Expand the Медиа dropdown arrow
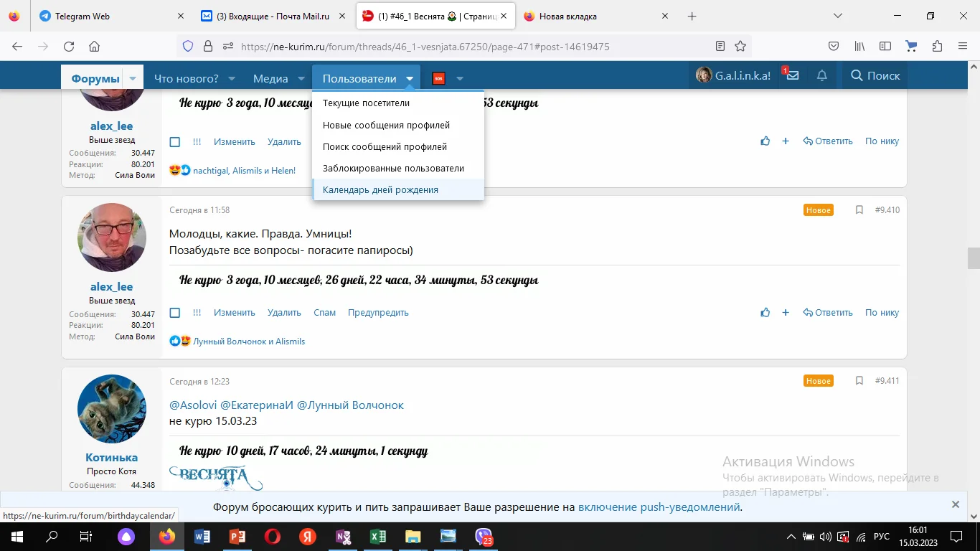 tap(301, 78)
